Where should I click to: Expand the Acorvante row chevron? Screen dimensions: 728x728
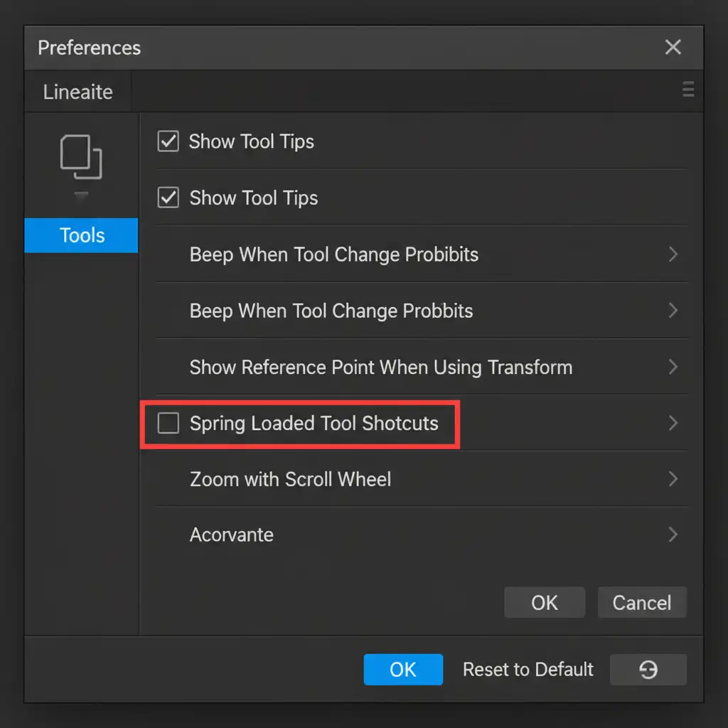pos(673,535)
